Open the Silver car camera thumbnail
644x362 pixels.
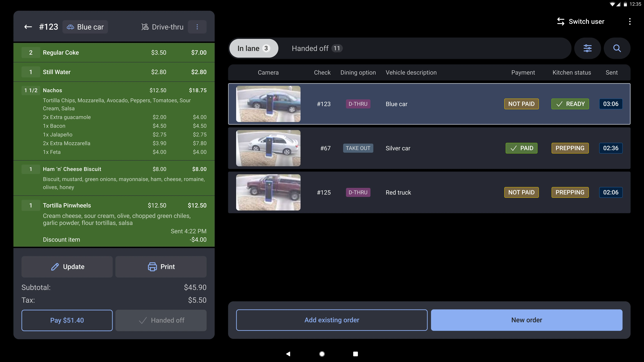point(268,148)
